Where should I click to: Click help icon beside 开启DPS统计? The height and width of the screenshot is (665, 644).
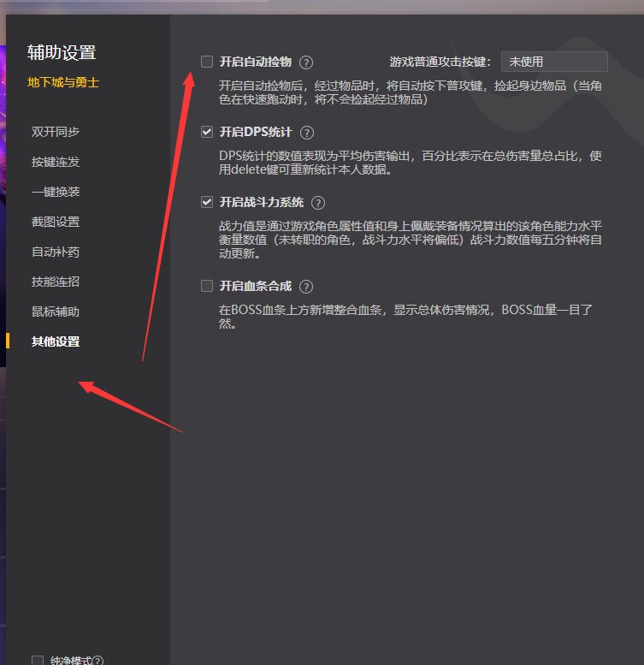tap(308, 133)
